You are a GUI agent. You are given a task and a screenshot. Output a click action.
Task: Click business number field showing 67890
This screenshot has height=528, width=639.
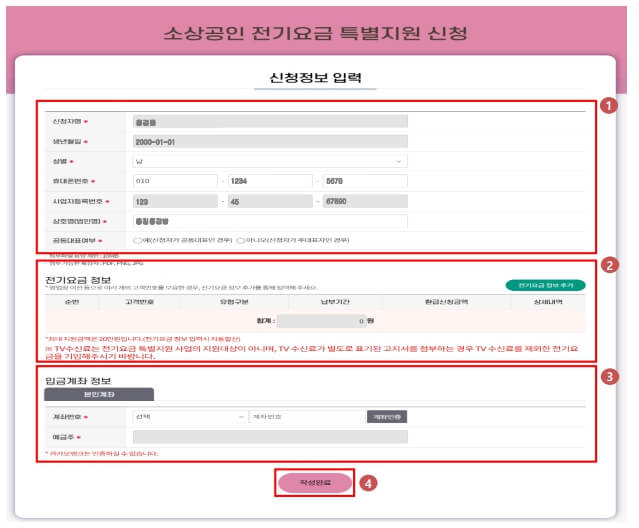coord(365,201)
